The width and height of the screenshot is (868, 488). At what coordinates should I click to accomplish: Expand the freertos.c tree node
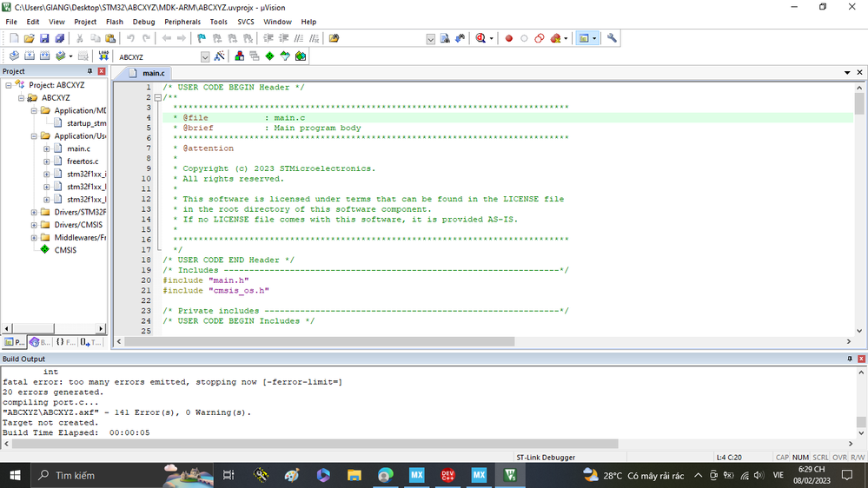tap(47, 162)
